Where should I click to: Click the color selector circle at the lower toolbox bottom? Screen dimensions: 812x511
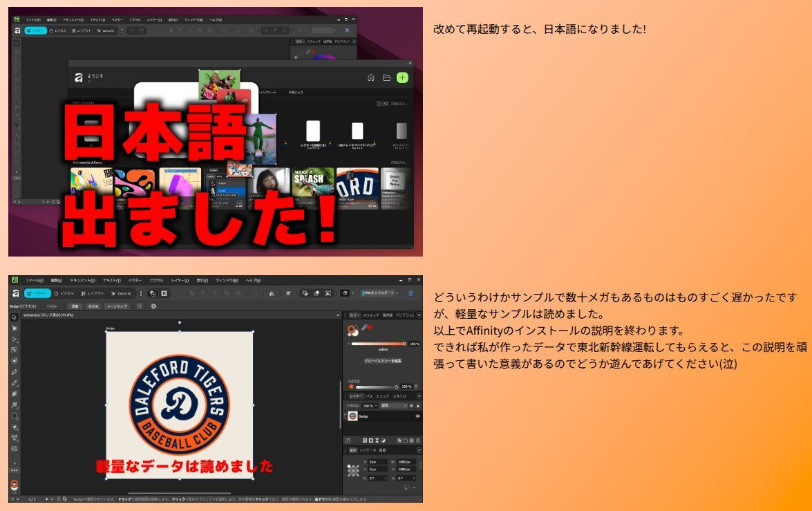coord(14,485)
